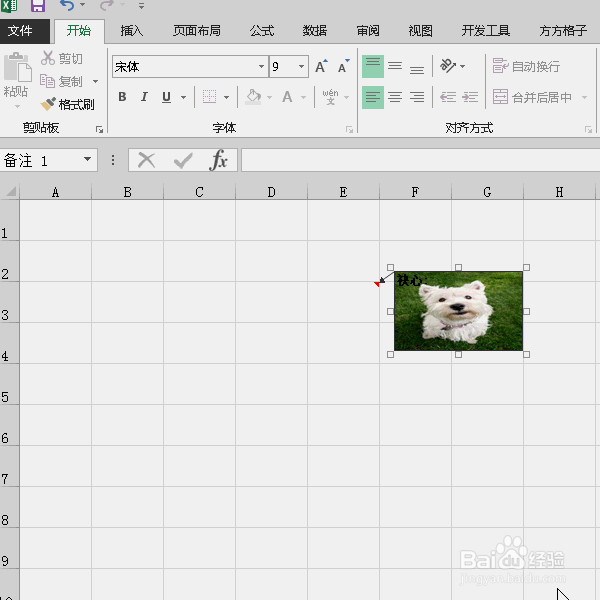Switch to the 方方格子 ribbon tab

[563, 31]
